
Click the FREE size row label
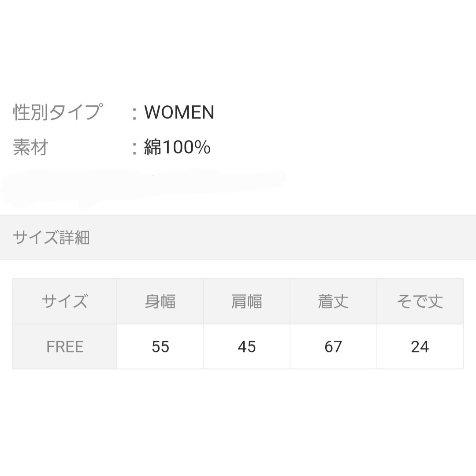pyautogui.click(x=65, y=346)
